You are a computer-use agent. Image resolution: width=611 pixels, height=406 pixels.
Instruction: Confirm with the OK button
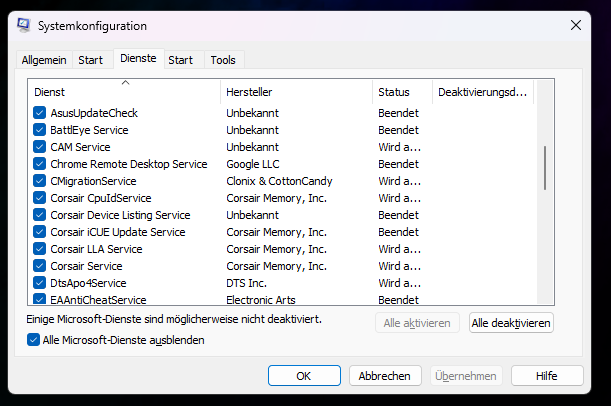click(x=304, y=376)
